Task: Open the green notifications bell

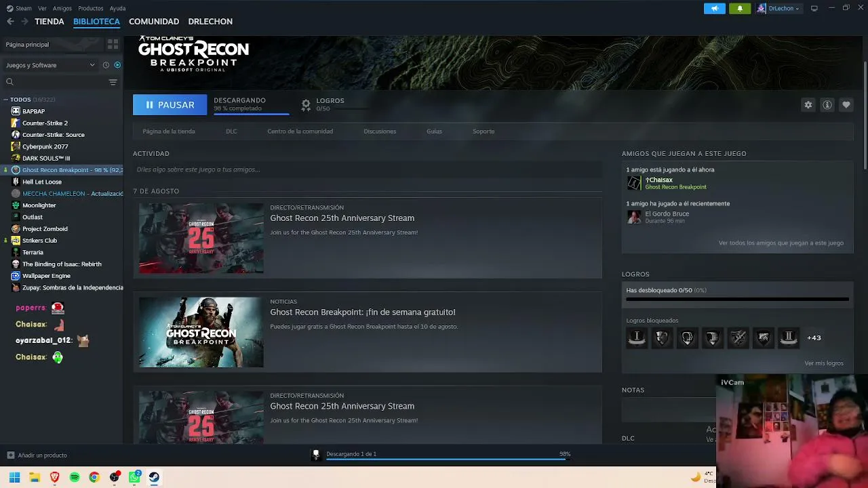Action: [x=740, y=8]
